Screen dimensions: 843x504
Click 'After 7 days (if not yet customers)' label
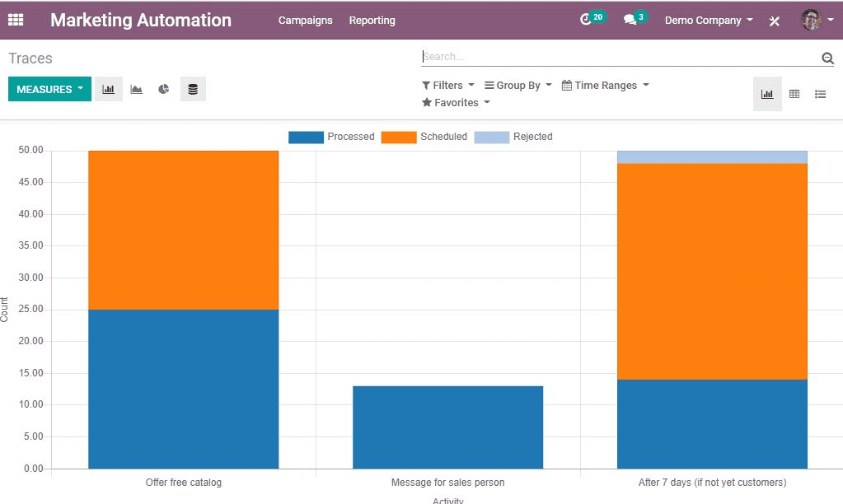tap(712, 483)
